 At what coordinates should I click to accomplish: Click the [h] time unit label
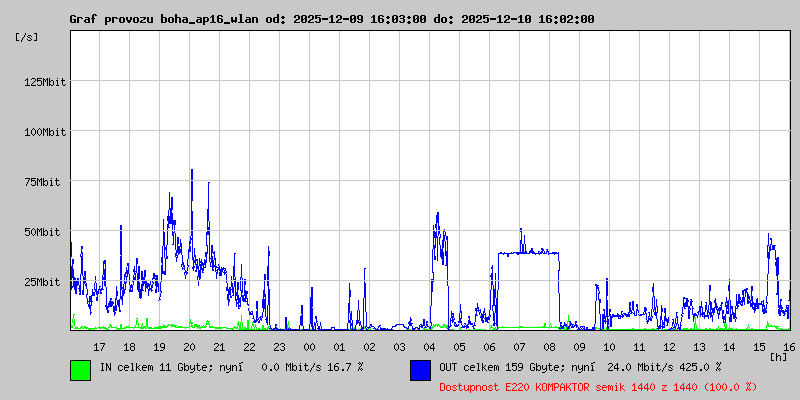click(x=779, y=356)
